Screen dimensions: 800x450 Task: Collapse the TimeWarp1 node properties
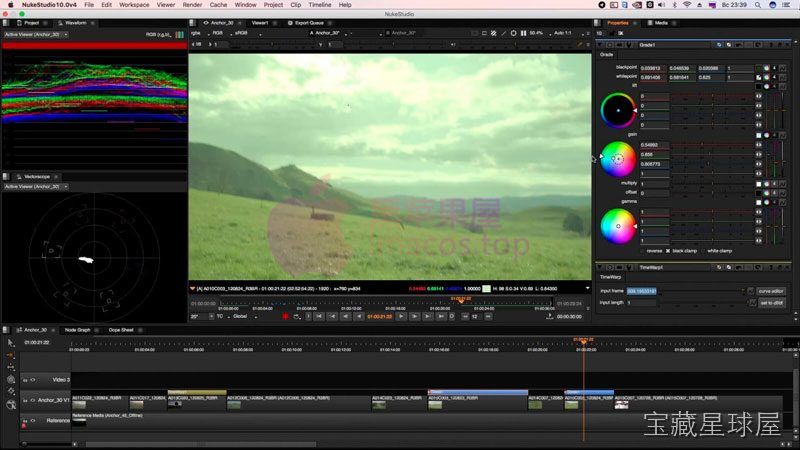pos(600,267)
